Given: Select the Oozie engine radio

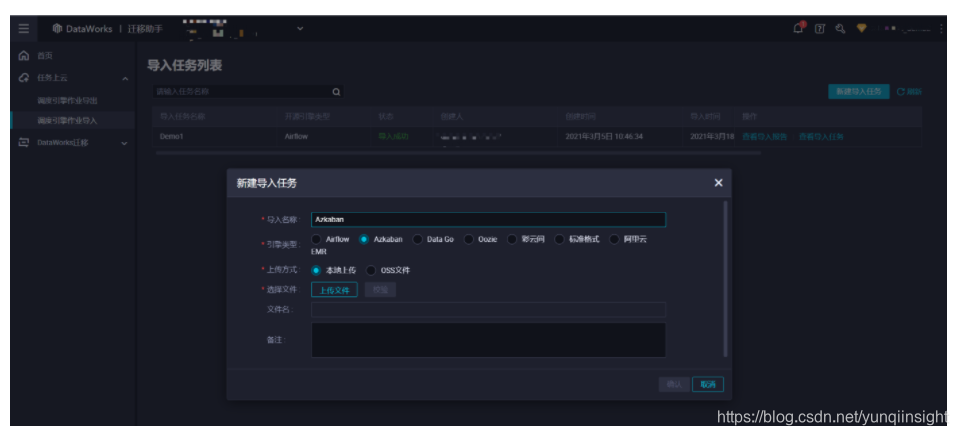Looking at the screenshot, I should coord(468,239).
